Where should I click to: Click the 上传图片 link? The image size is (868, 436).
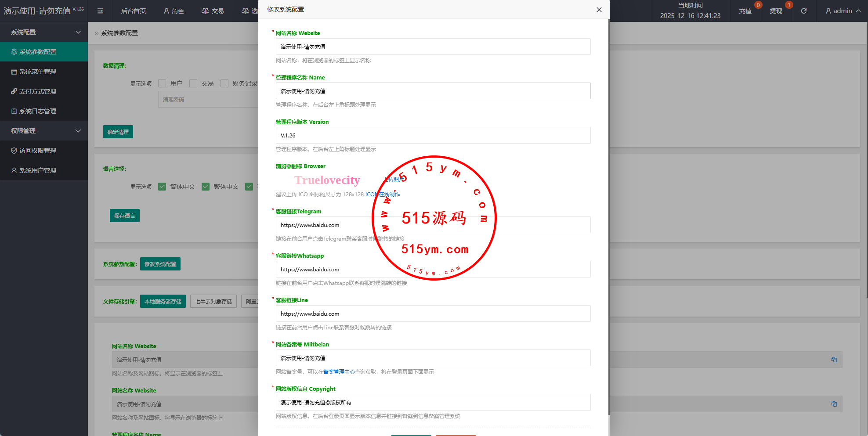click(x=394, y=179)
